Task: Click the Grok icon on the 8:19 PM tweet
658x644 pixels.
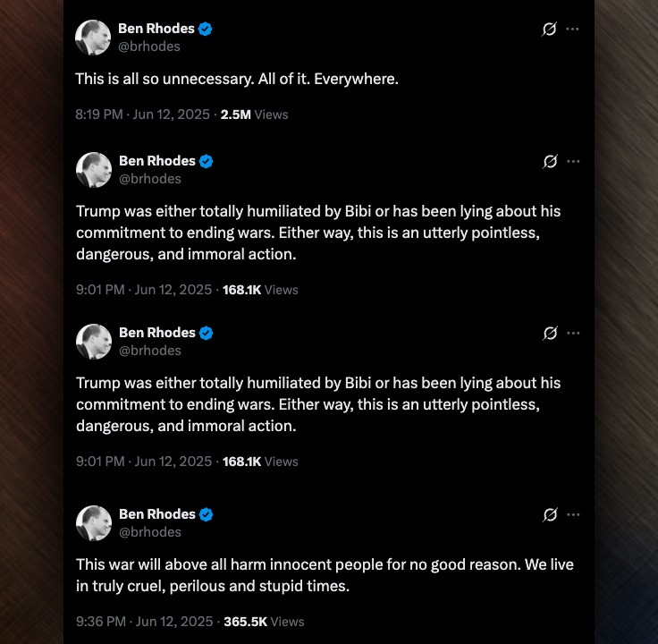Action: point(550,29)
